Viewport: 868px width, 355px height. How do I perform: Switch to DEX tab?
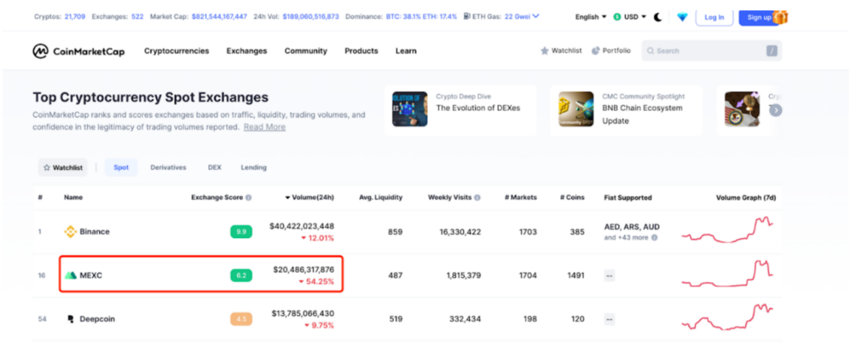(215, 168)
